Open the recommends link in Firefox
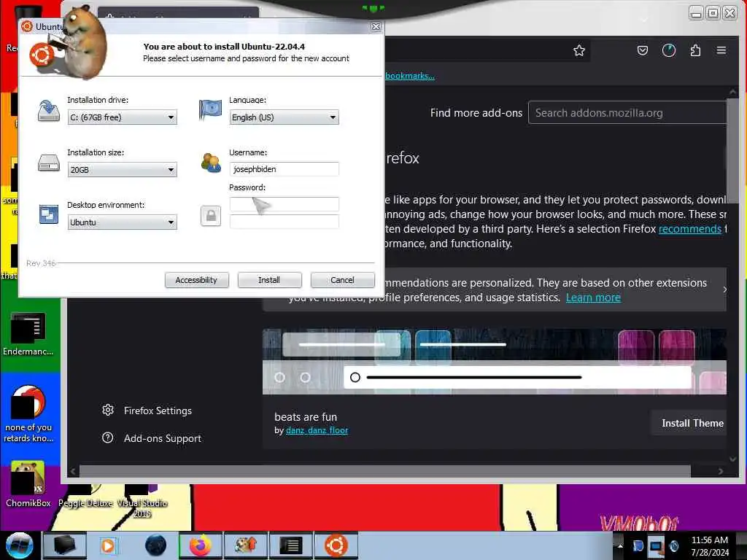 (x=690, y=229)
